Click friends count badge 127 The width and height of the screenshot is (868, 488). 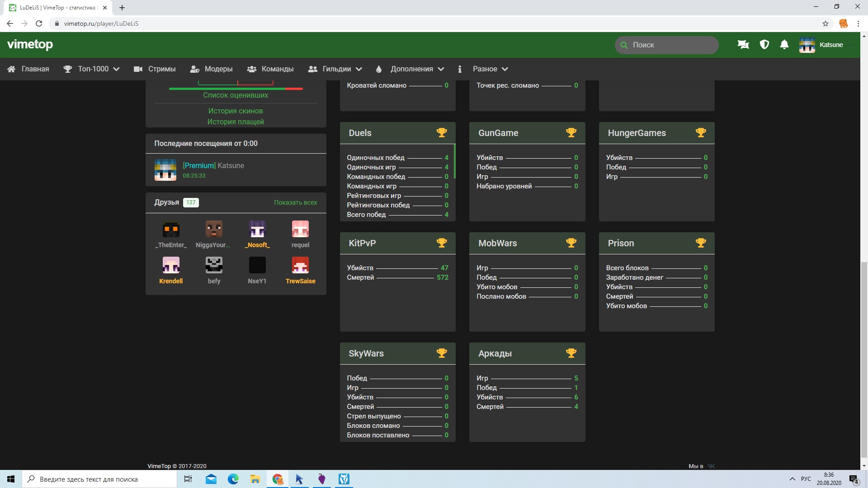tap(191, 202)
